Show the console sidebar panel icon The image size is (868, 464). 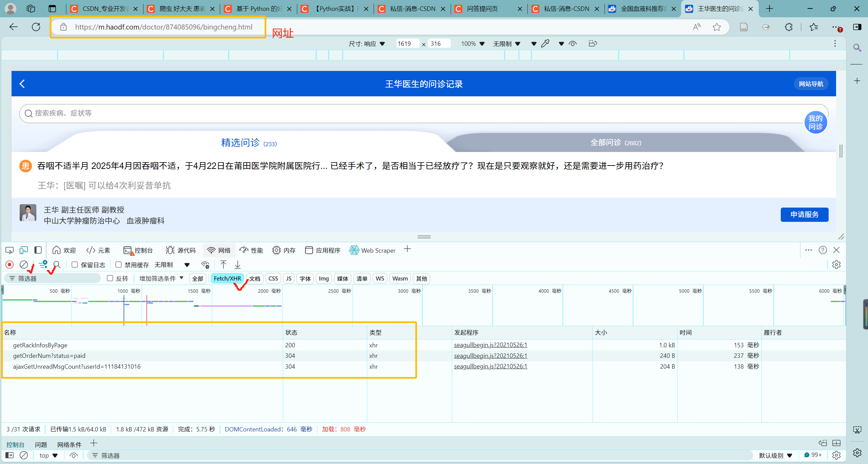[x=10, y=455]
